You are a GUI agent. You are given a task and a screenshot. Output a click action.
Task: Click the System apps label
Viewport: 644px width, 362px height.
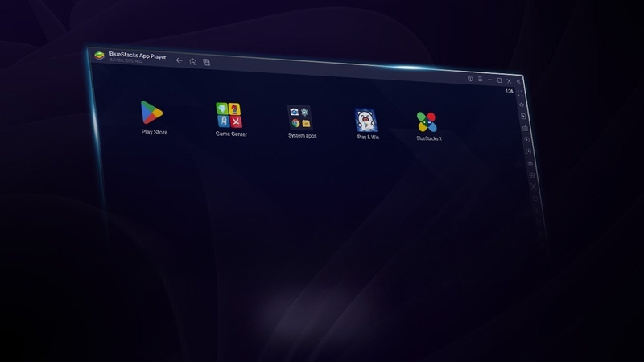click(x=303, y=135)
